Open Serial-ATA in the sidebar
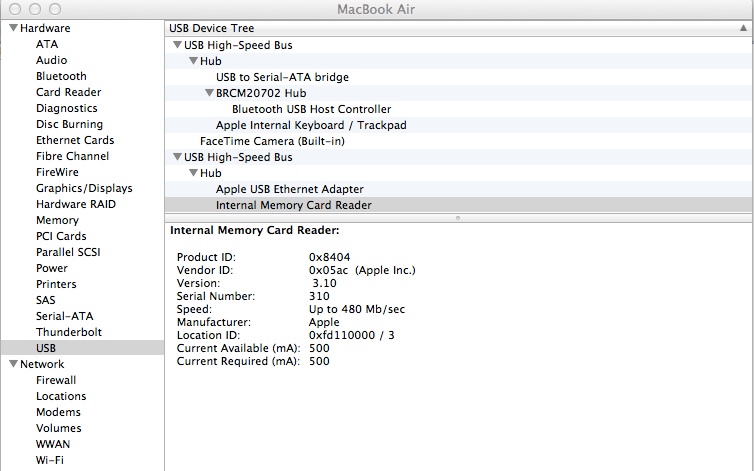The image size is (754, 471). [64, 316]
